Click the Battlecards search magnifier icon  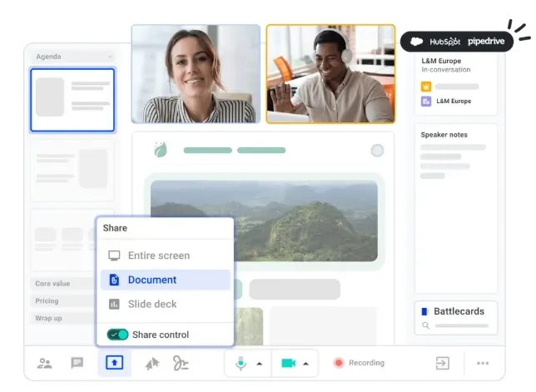click(425, 325)
